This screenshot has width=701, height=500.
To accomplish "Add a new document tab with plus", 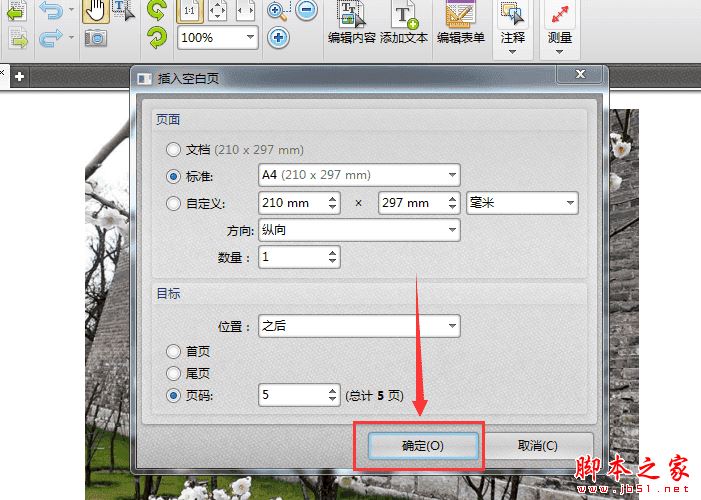I will point(19,76).
